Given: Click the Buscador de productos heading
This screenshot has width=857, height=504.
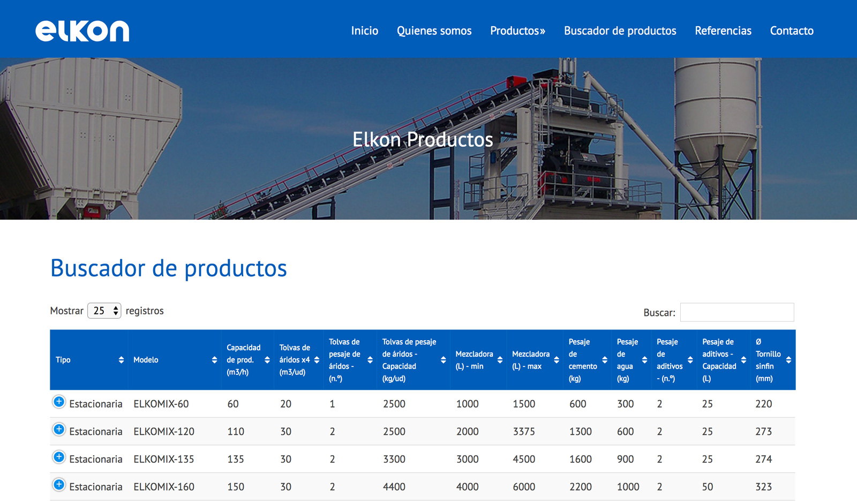Looking at the screenshot, I should [169, 268].
